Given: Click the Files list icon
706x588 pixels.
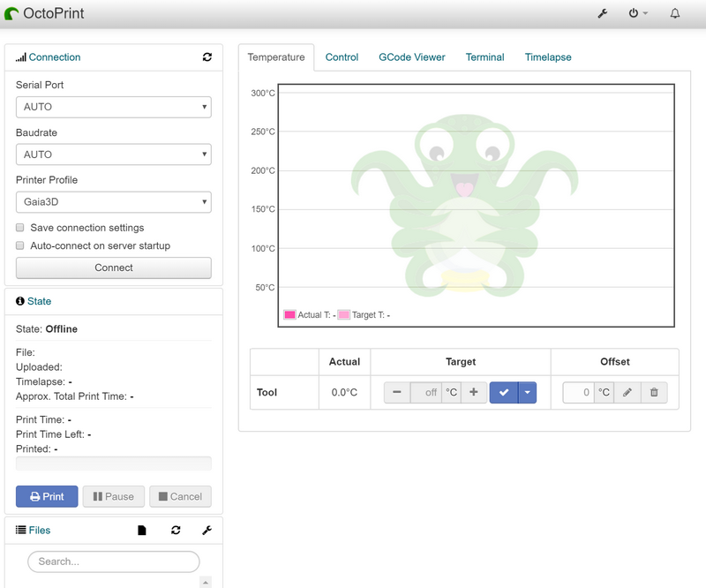Looking at the screenshot, I should click(20, 530).
